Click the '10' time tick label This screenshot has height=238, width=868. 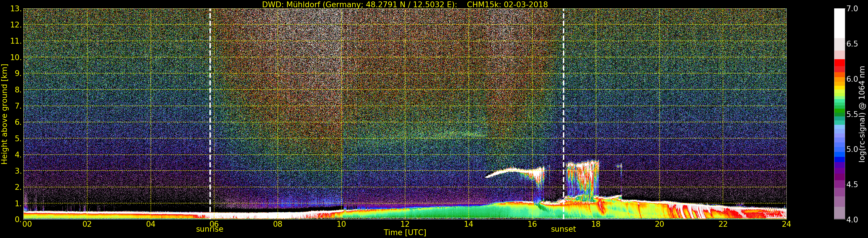(x=341, y=224)
